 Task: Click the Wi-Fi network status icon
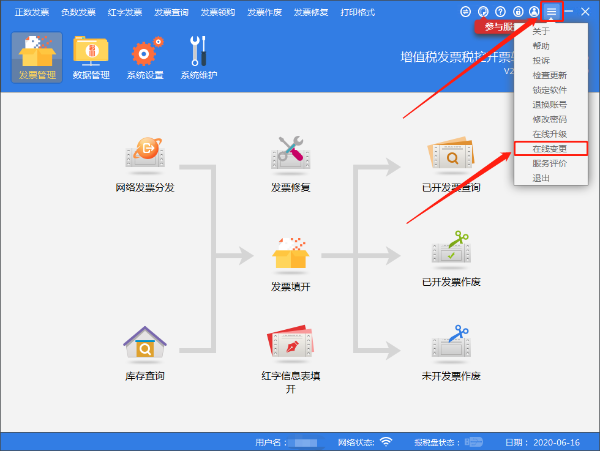(x=386, y=442)
